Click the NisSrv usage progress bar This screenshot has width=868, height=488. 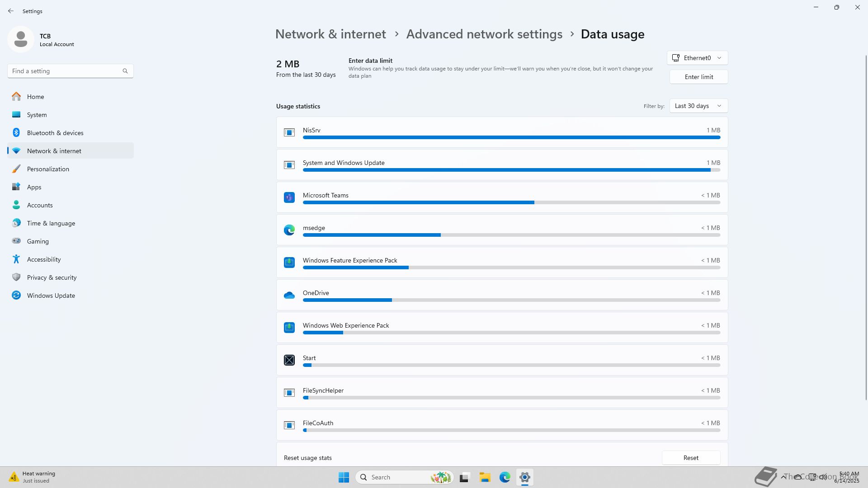(x=511, y=137)
